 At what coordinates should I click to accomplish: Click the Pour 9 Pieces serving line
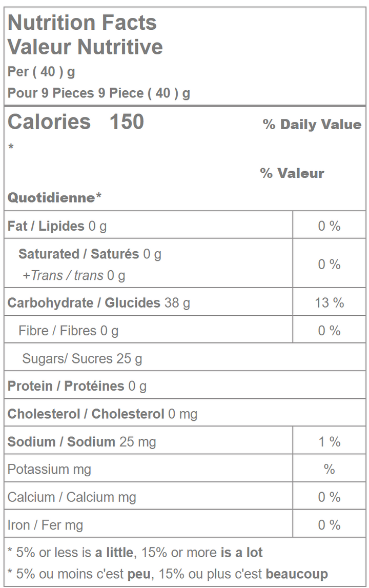pos(99,93)
